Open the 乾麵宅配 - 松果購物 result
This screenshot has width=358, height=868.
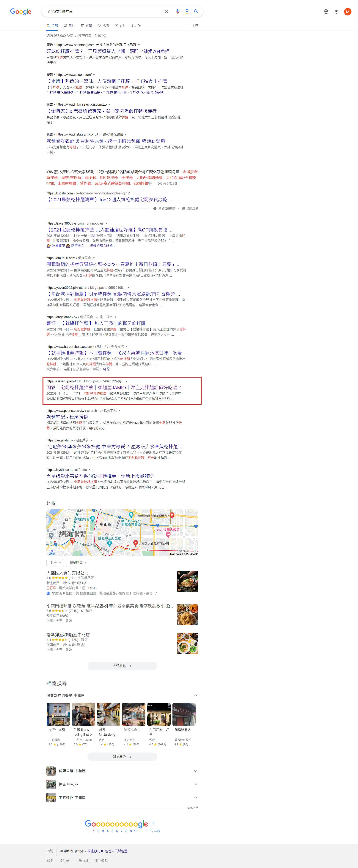coord(67,417)
